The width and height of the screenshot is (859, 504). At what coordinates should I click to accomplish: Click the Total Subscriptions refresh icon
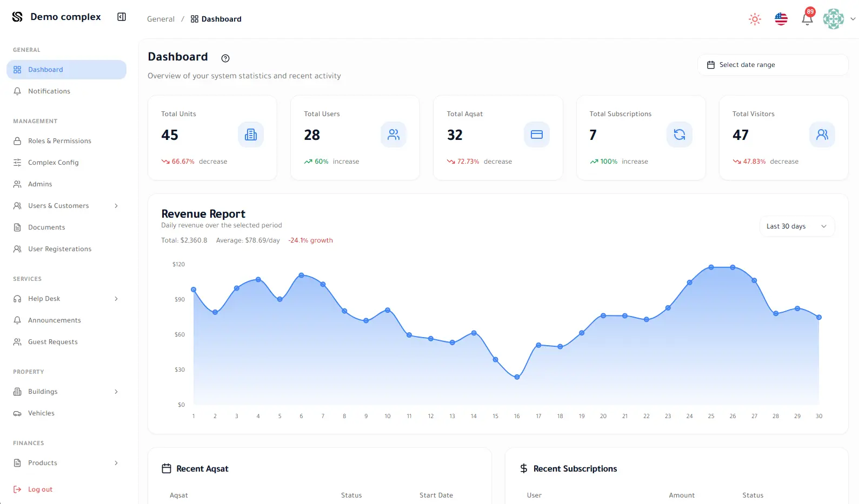coord(679,135)
